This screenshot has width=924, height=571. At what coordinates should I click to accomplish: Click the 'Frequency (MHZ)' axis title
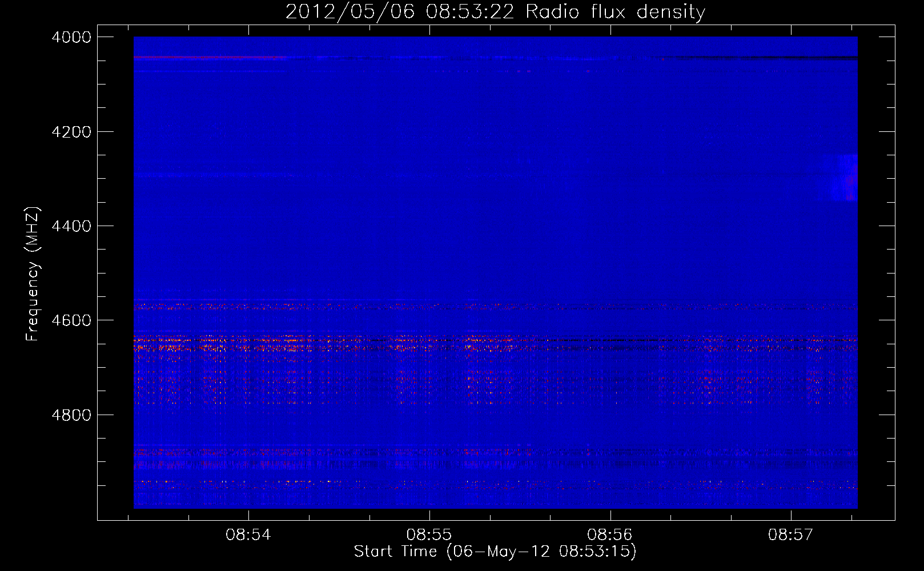click(x=33, y=274)
